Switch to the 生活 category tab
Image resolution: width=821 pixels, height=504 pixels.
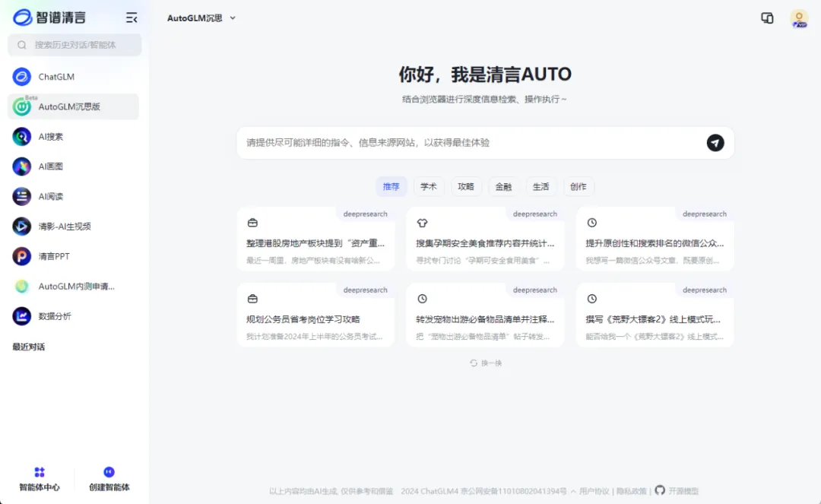tap(541, 187)
